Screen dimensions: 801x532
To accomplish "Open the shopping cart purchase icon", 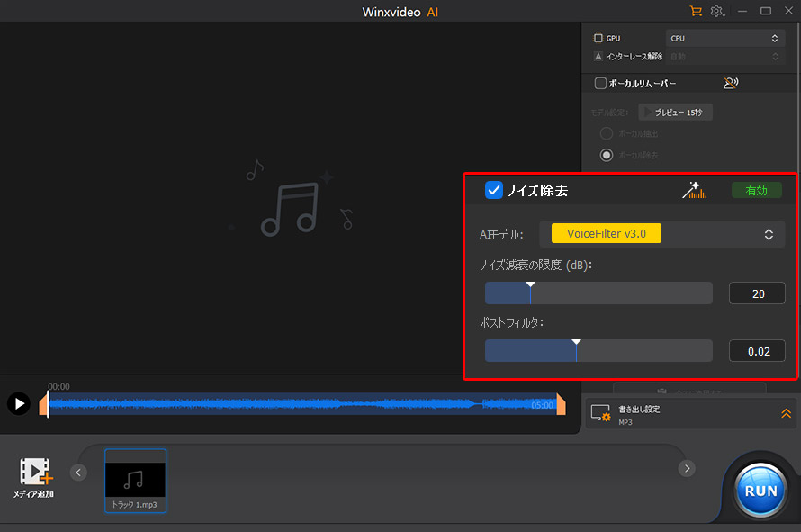I will [696, 11].
